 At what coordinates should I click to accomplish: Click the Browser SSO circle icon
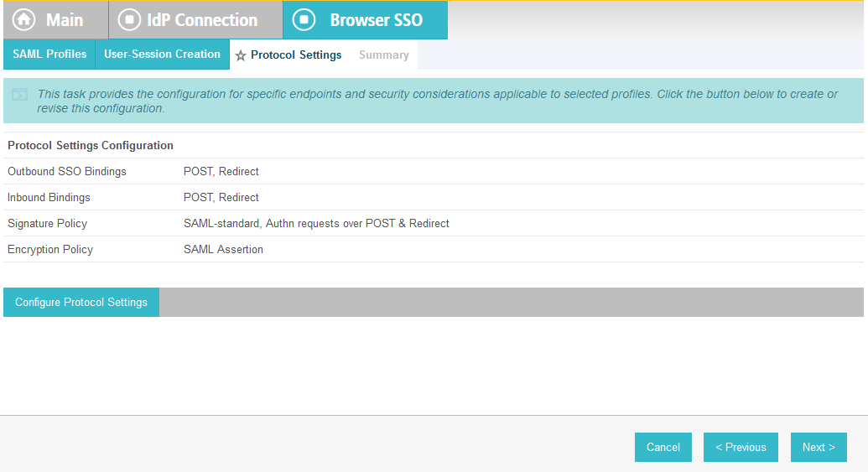pos(304,20)
